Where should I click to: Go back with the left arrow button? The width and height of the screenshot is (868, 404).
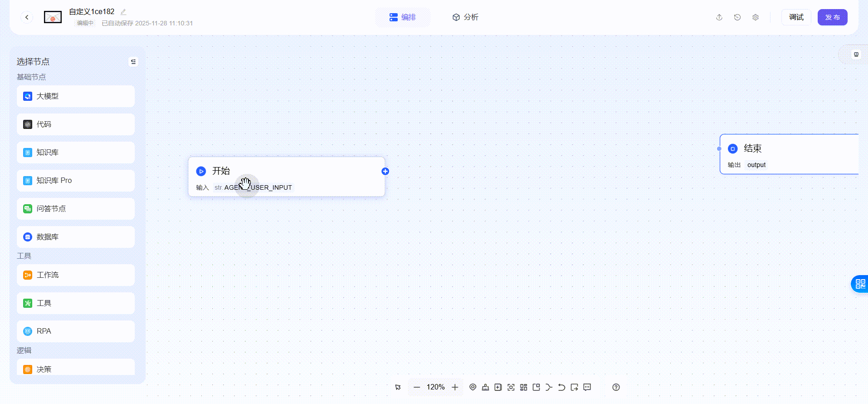(27, 17)
